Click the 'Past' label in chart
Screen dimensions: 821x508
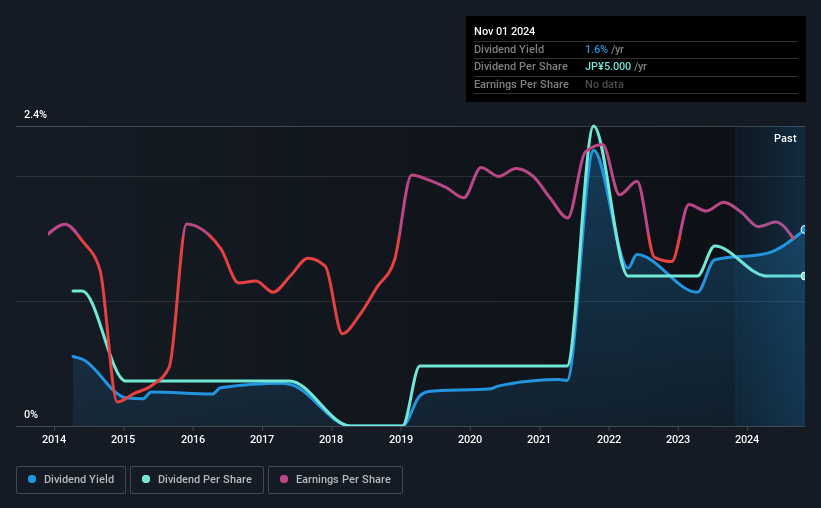click(x=785, y=138)
